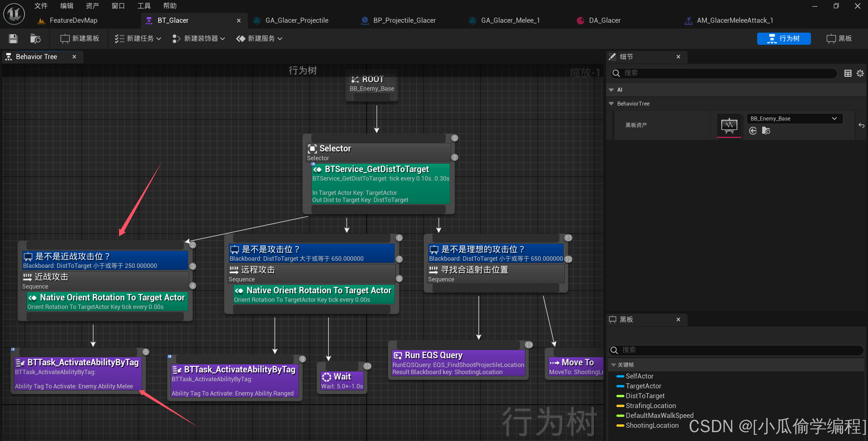Collapse the 关键帧 keys category
The image size is (868, 441).
click(x=613, y=365)
